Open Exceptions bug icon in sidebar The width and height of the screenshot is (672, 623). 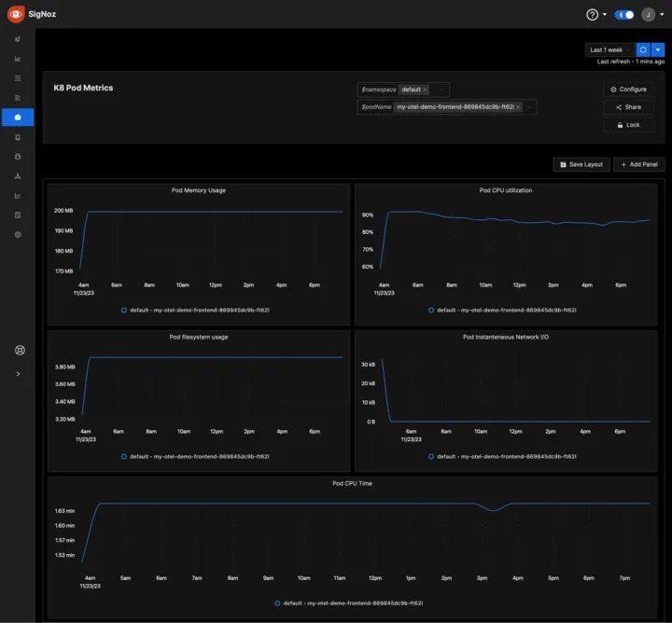tap(18, 157)
